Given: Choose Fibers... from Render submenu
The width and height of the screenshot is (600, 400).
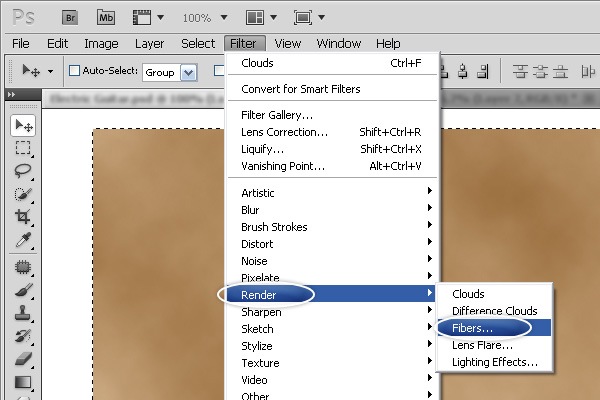Looking at the screenshot, I should point(494,328).
